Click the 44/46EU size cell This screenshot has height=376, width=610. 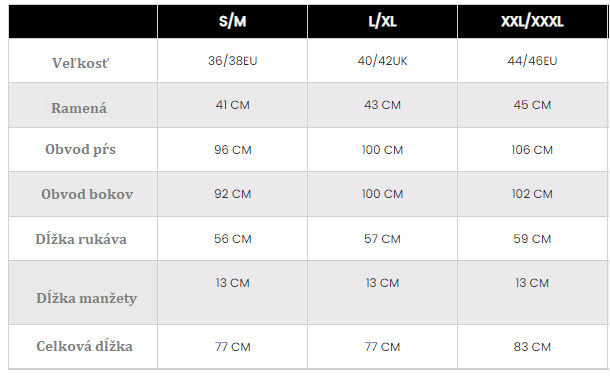[x=532, y=61]
